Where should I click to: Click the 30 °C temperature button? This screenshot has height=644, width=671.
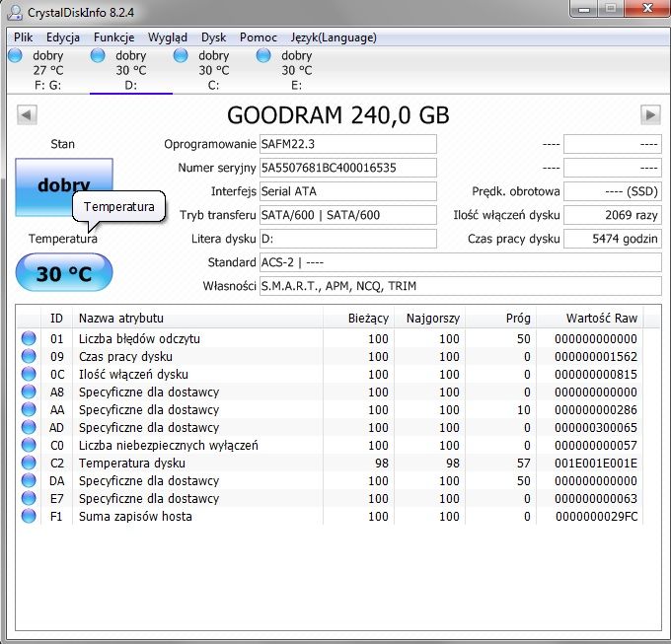(x=64, y=273)
